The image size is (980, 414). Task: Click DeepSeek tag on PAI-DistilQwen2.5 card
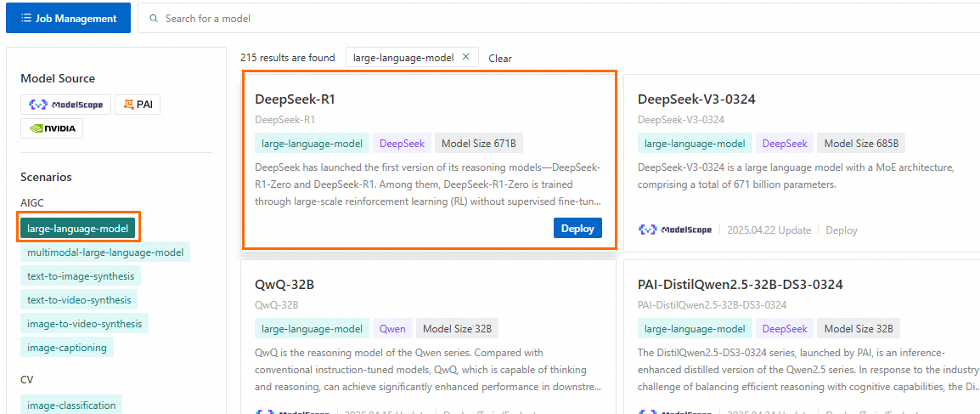point(785,328)
